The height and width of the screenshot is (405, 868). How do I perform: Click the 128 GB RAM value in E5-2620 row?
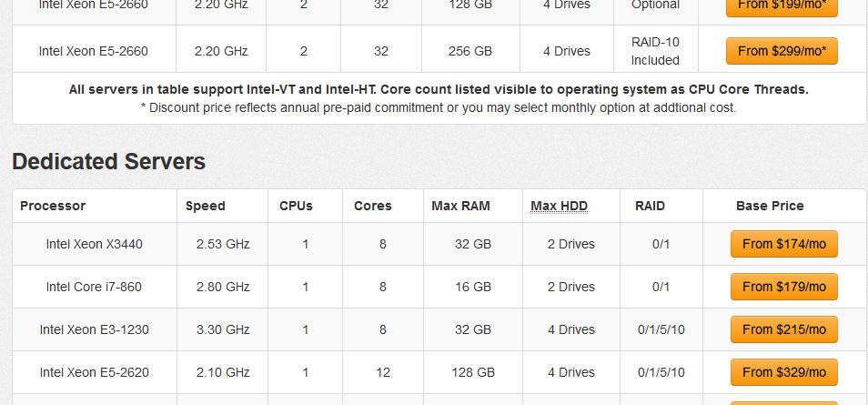point(473,372)
